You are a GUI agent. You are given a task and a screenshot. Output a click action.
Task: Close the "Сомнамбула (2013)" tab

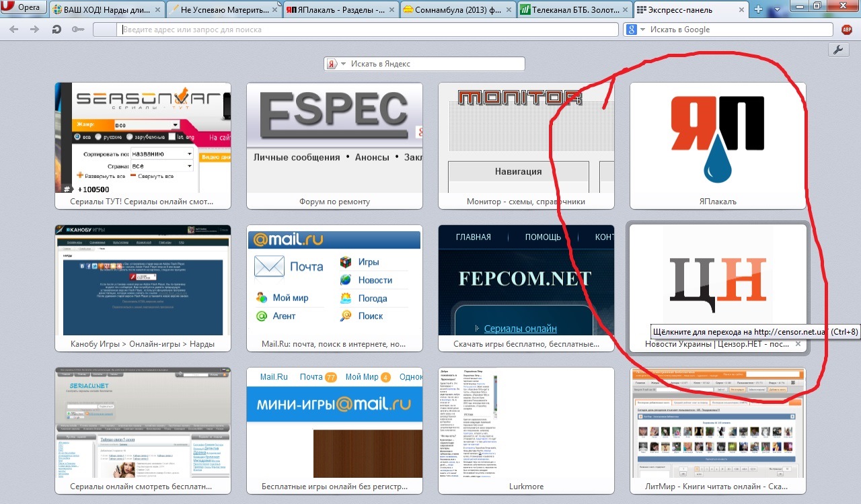pos(508,10)
